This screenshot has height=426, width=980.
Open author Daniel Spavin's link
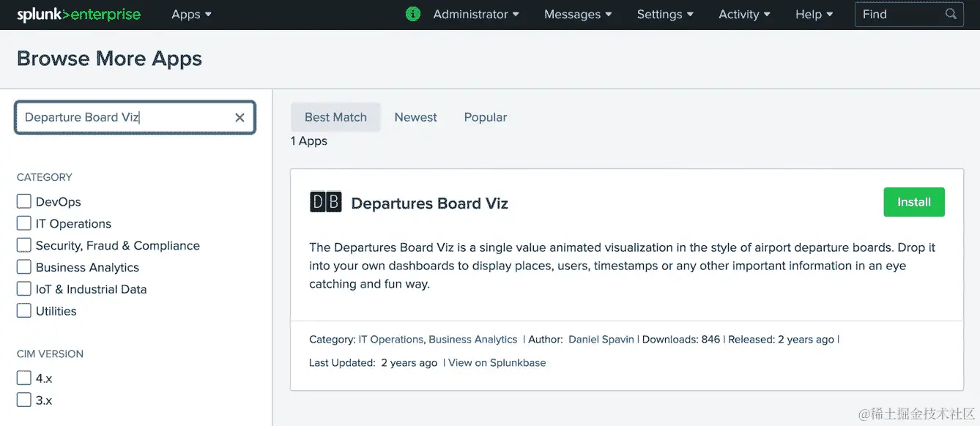[x=601, y=340]
